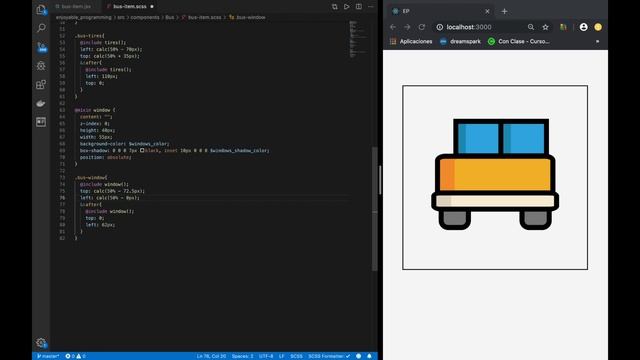Click SCSS Formatter in the status bar
Screen dimensions: 640x360
click(329, 356)
